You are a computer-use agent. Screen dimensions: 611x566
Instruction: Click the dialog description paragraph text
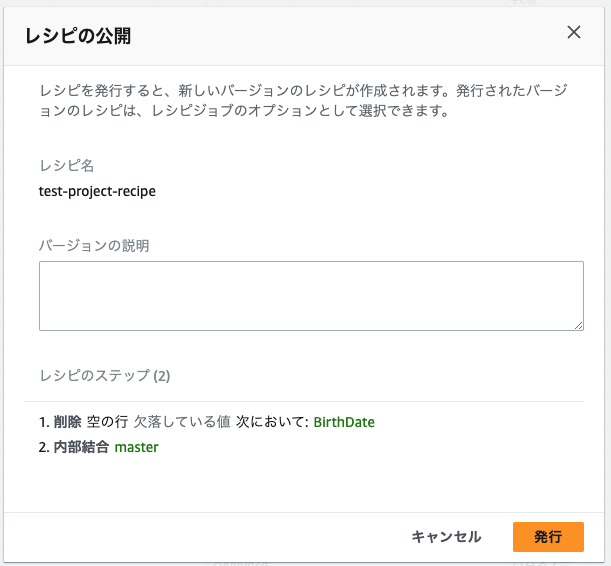pos(303,101)
